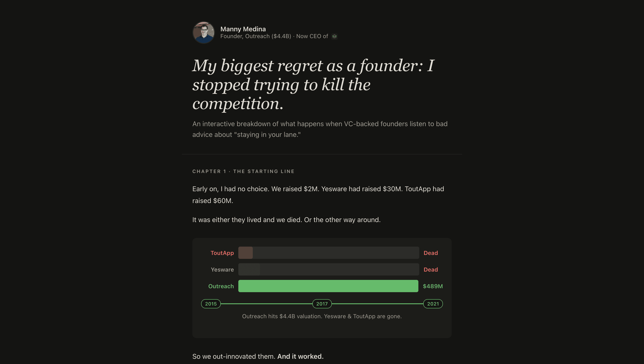Click the "Chapter 1 · The Starting Line" heading
Screen dimensions: 644x364
click(x=243, y=171)
